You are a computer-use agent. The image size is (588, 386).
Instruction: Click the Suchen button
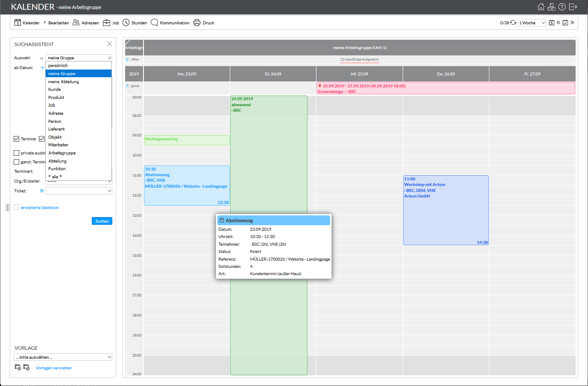click(102, 221)
